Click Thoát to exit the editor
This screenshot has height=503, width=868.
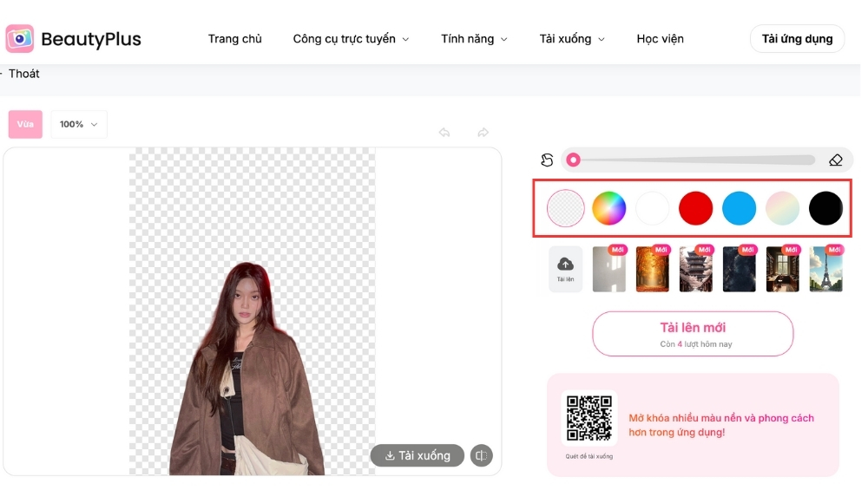coord(23,74)
